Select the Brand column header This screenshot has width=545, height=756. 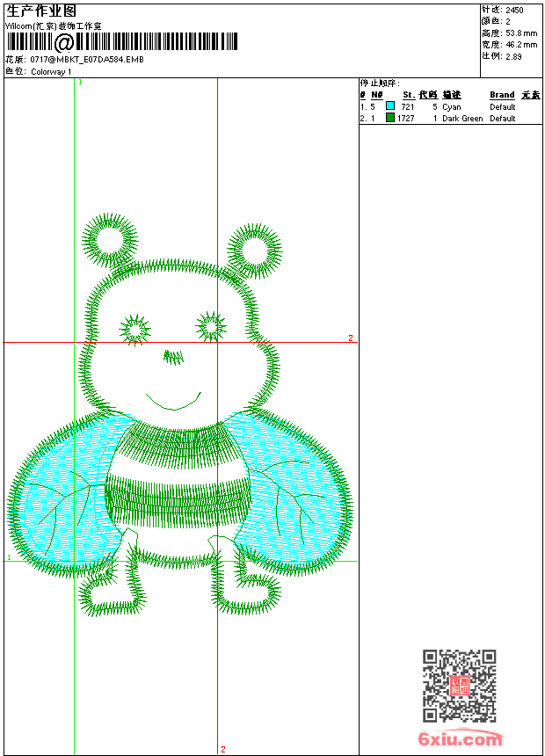click(502, 95)
